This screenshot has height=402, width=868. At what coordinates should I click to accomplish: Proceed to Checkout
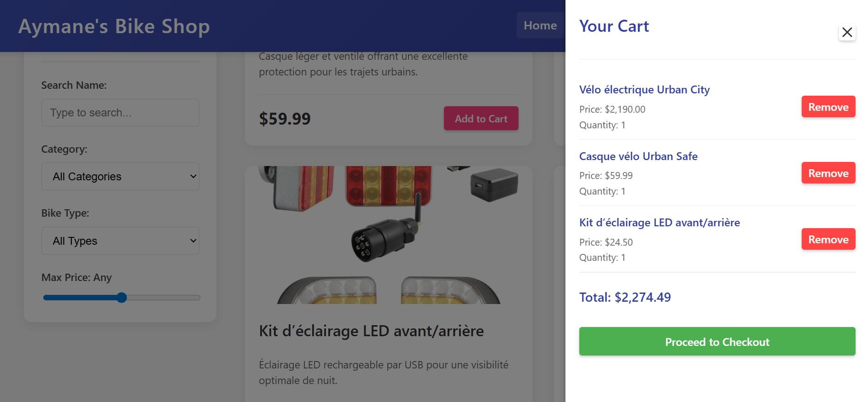[717, 341]
